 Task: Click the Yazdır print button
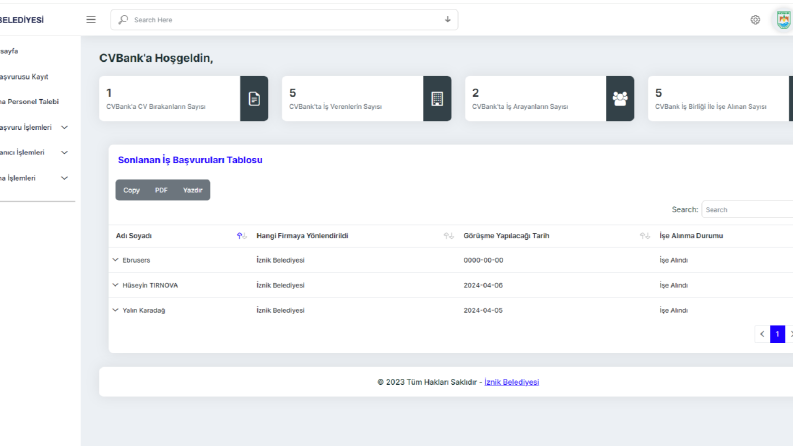pos(193,190)
